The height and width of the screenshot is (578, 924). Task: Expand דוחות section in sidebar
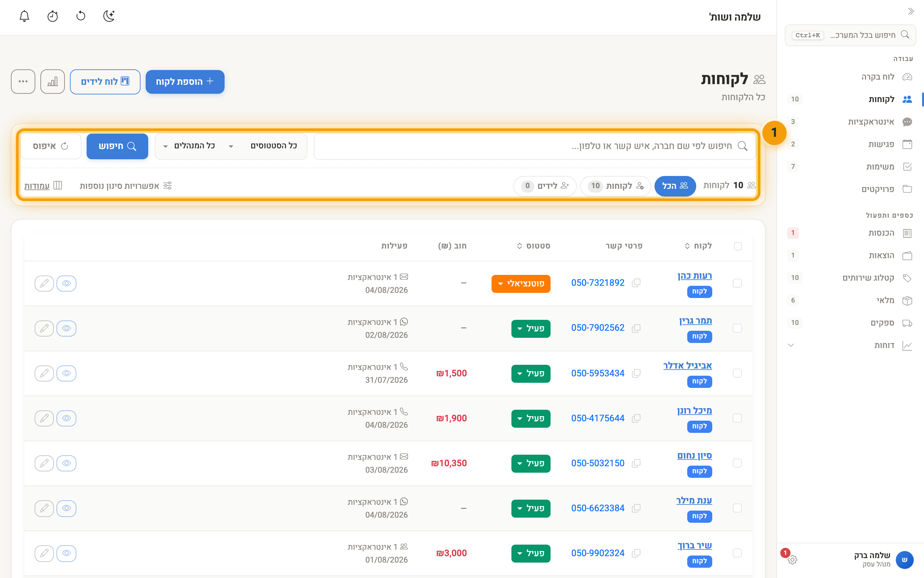coord(850,346)
